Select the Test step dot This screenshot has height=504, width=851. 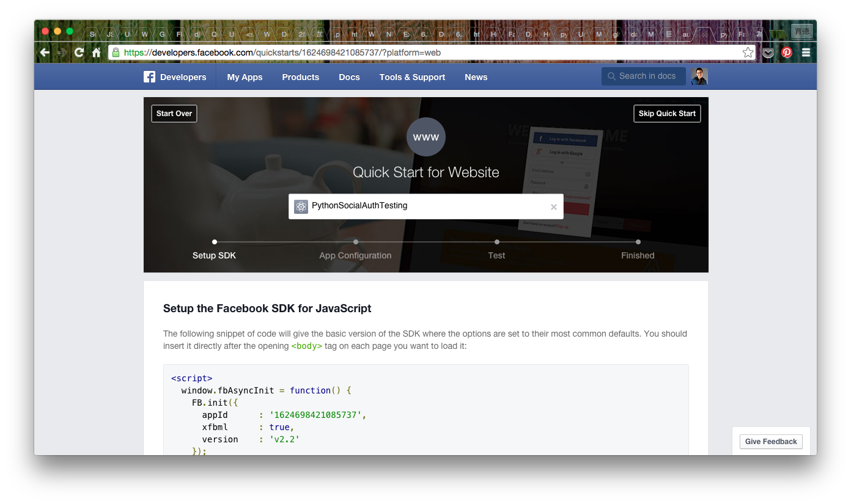tap(497, 242)
